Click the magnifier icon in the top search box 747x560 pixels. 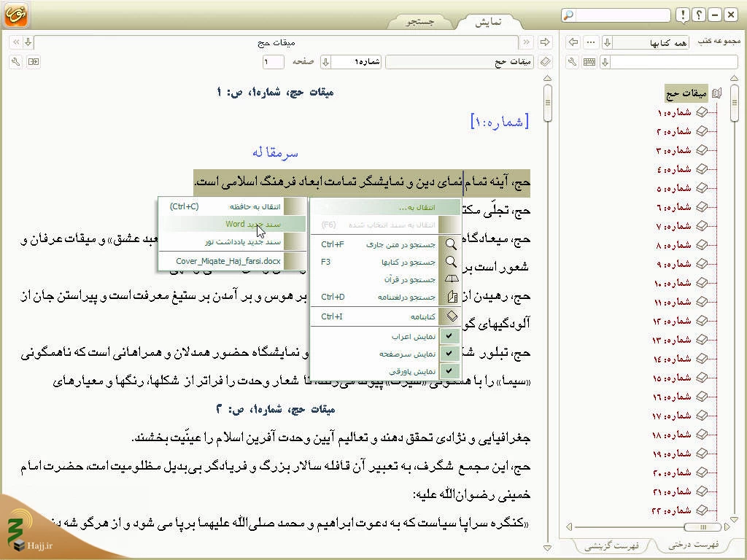[x=568, y=15]
